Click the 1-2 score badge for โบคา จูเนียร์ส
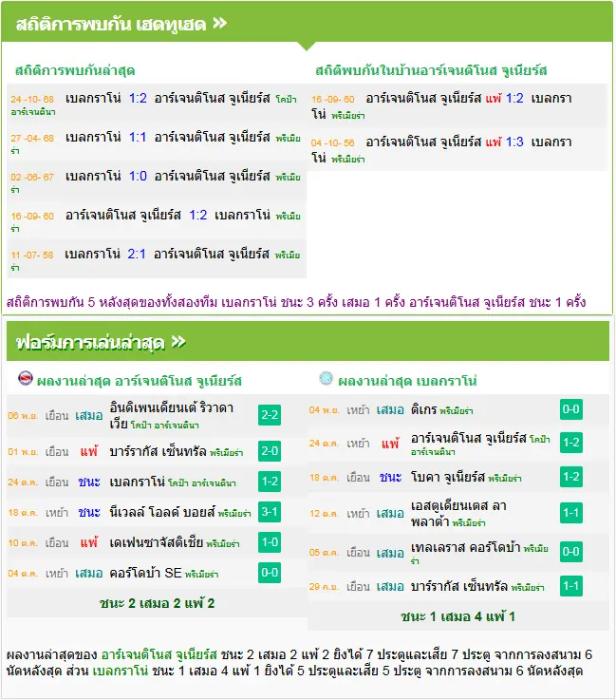 (x=571, y=477)
